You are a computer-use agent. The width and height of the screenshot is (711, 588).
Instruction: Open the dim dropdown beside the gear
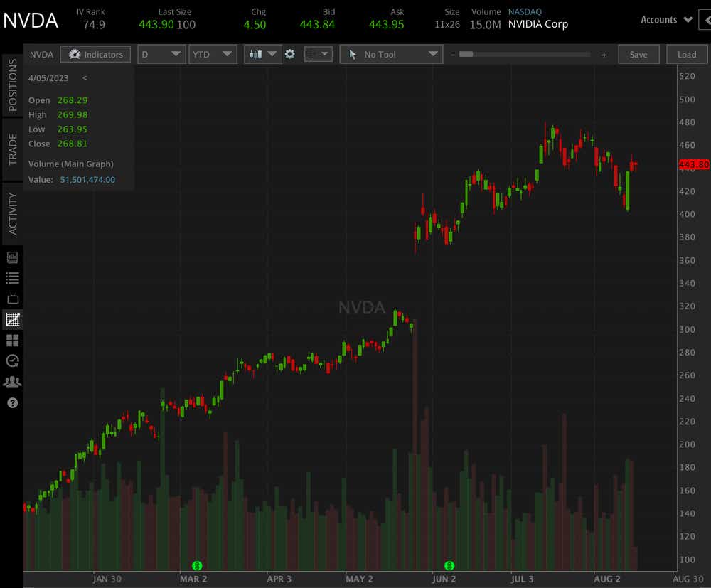[319, 55]
